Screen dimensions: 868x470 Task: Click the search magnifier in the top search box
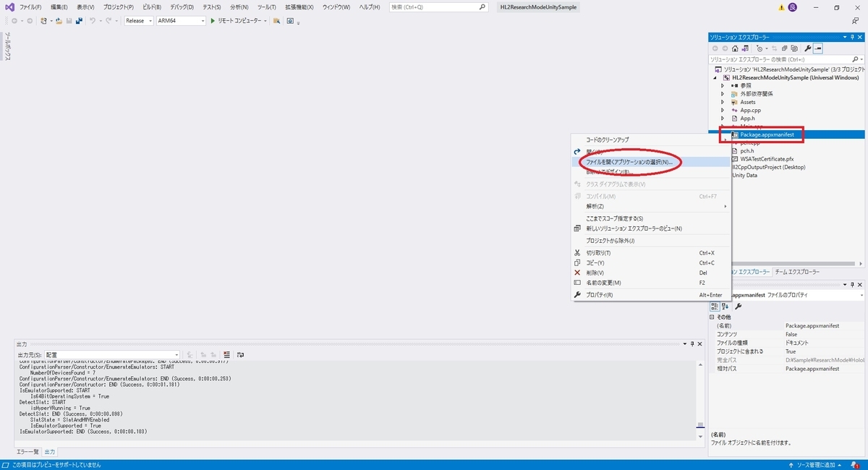pyautogui.click(x=482, y=7)
